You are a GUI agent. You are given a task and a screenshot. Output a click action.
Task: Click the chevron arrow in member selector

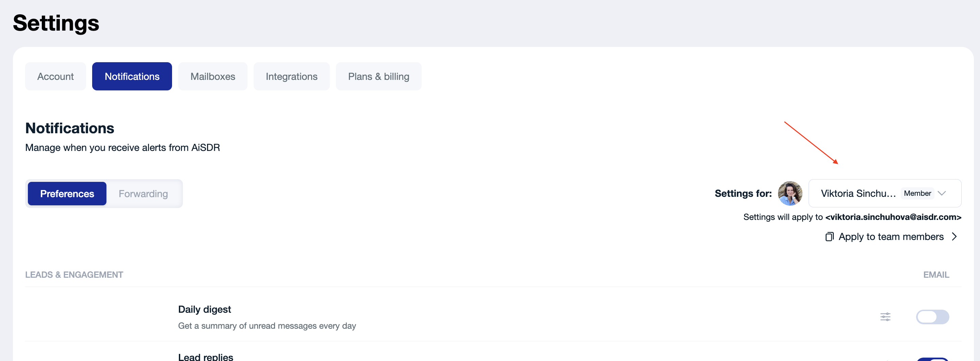click(942, 193)
